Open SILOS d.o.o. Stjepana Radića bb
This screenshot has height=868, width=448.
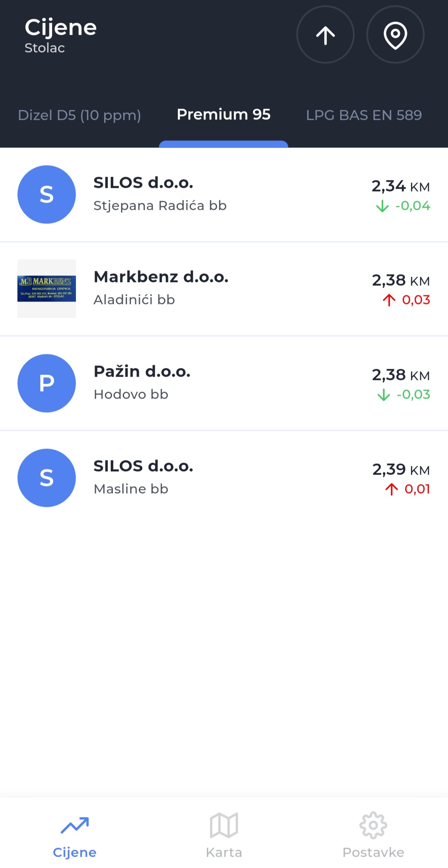coord(160,194)
